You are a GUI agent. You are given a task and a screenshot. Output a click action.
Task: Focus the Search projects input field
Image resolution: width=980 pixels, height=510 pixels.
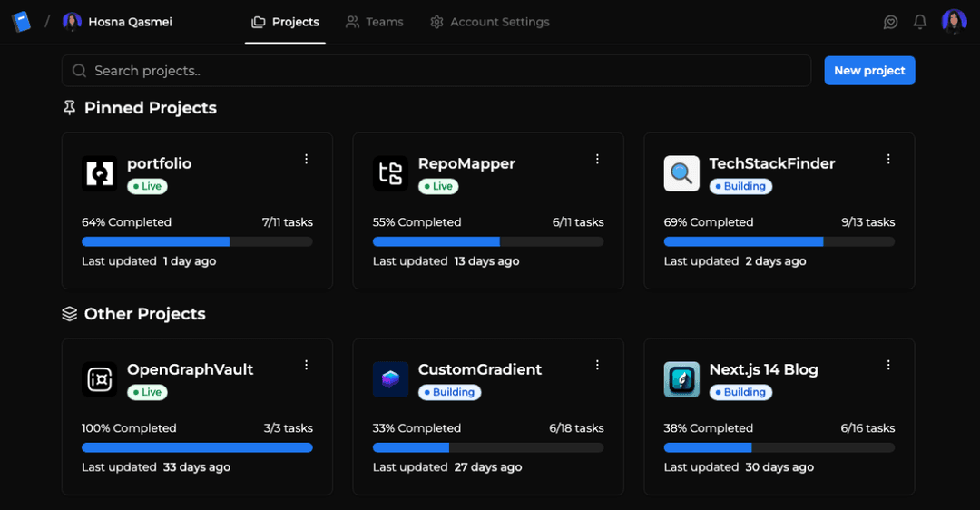tap(436, 71)
